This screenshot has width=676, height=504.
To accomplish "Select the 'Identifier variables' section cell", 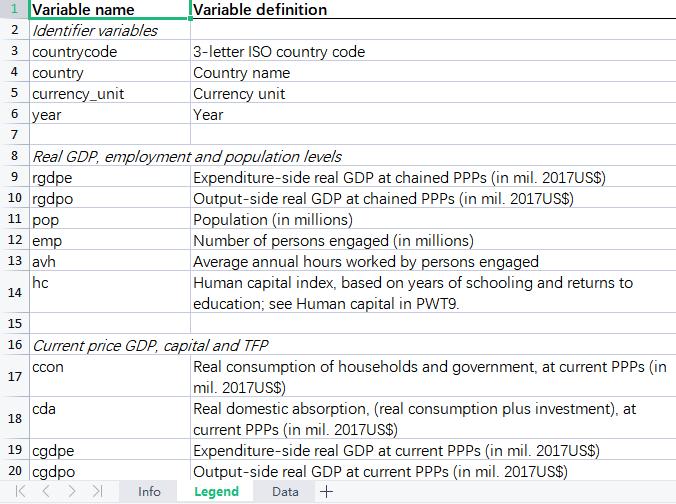I will click(x=109, y=31).
